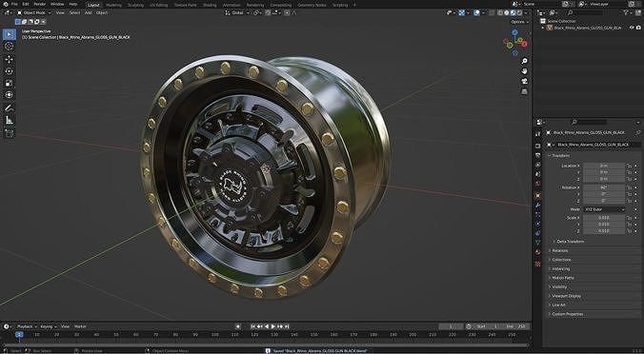Viewport: 644px width, 354px height.
Task: Open the Material properties tab
Action: tap(538, 252)
